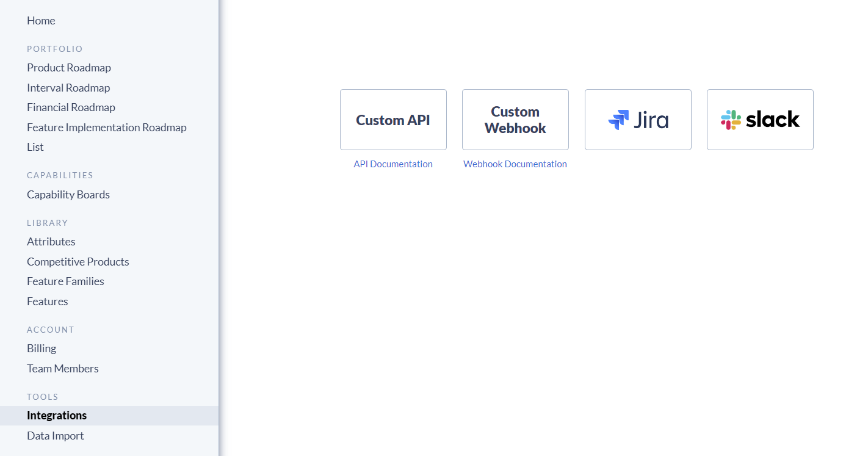Click the TOOLS section heading

[x=43, y=397]
